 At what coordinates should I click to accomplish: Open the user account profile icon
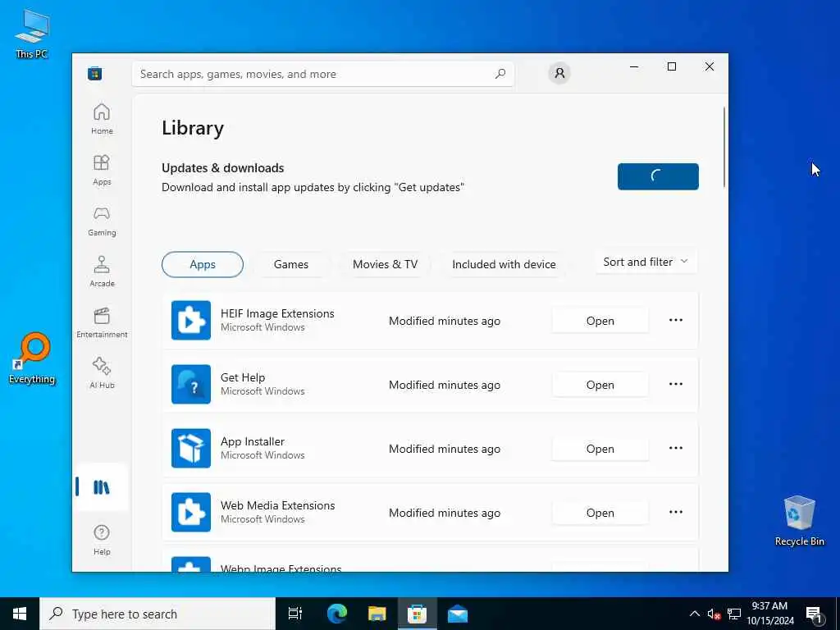pos(559,73)
